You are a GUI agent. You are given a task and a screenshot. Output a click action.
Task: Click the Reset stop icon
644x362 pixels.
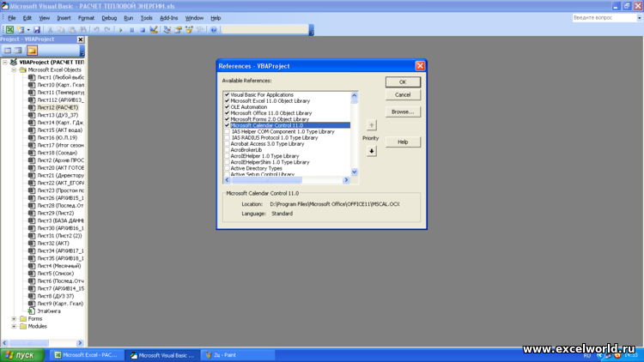coord(143,29)
